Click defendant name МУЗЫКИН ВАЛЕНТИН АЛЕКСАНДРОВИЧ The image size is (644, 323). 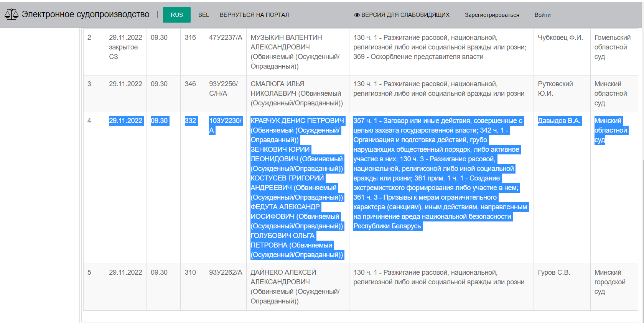pos(286,42)
